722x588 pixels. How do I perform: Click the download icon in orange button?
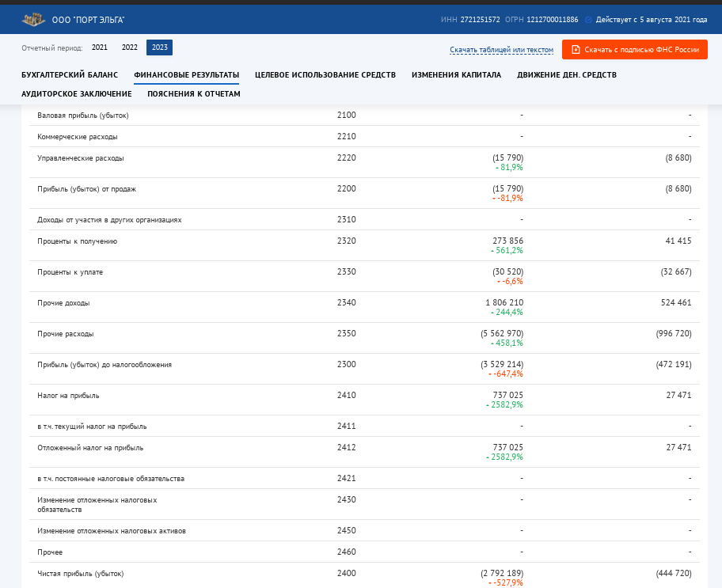[576, 50]
